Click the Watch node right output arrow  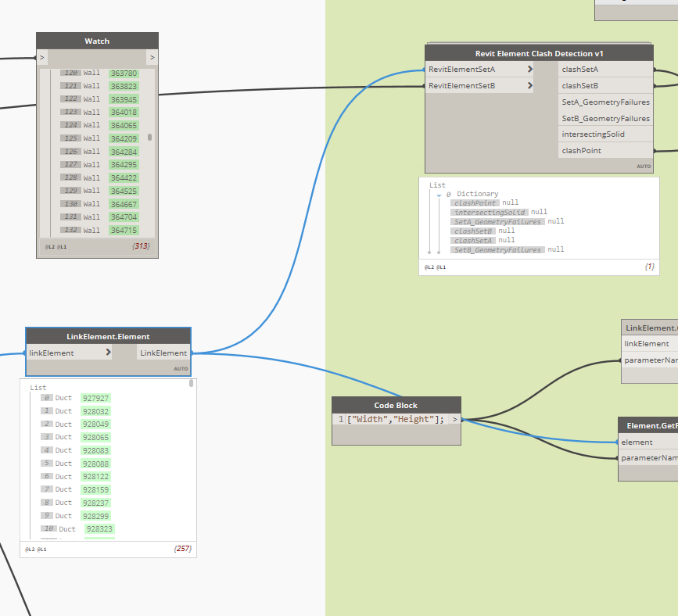click(x=152, y=57)
